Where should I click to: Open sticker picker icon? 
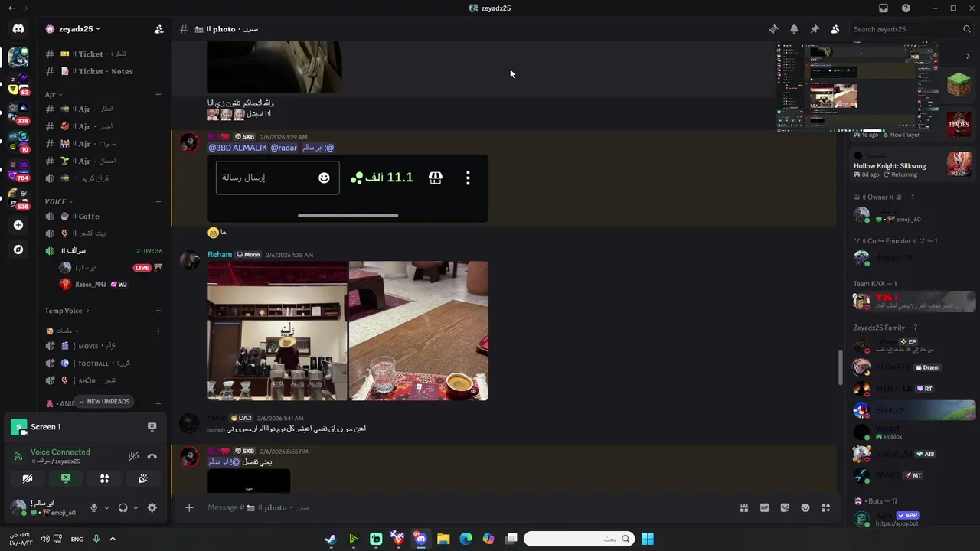pos(785,507)
